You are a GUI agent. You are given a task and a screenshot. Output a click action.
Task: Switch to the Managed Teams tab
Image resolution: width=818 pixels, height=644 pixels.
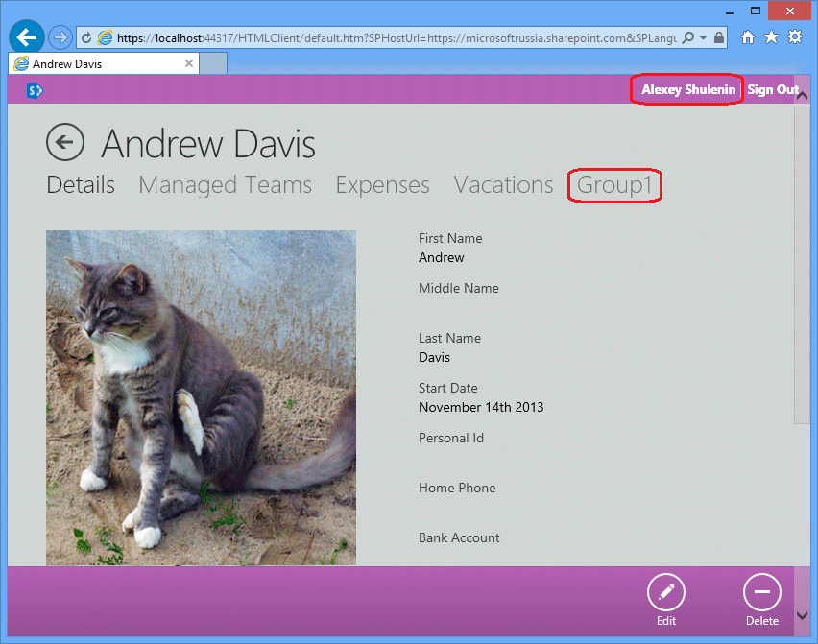[225, 185]
